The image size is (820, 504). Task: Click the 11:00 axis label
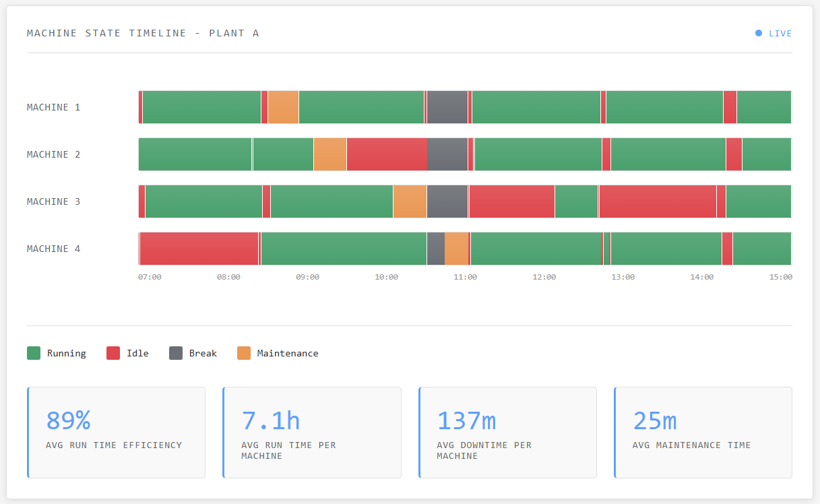pos(466,276)
